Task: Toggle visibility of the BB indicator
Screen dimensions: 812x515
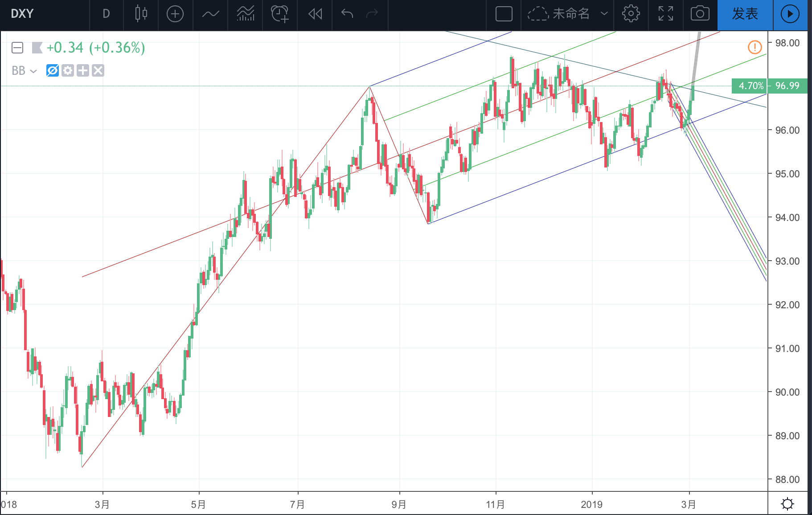Action: point(53,70)
